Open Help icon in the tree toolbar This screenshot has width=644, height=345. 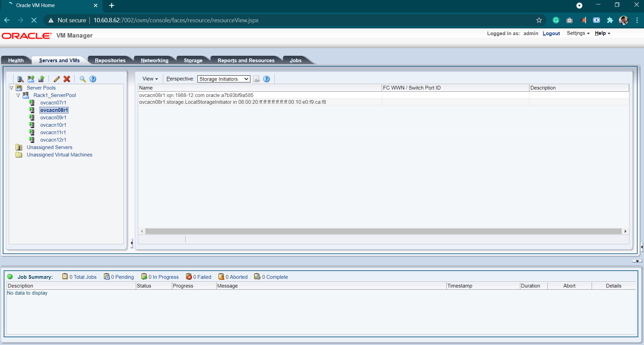(x=93, y=79)
